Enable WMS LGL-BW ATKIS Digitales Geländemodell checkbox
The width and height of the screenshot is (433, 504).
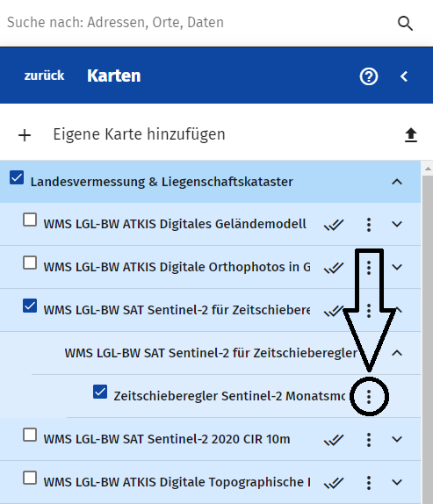pos(30,220)
